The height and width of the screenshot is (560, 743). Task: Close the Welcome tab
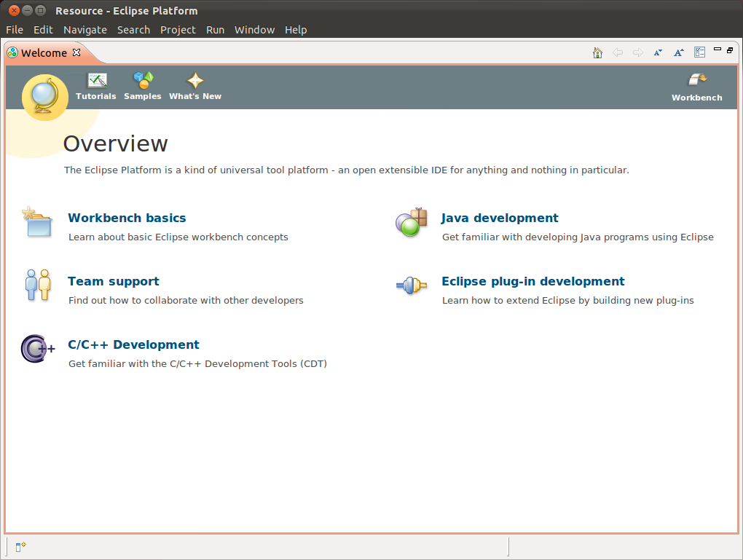point(76,52)
